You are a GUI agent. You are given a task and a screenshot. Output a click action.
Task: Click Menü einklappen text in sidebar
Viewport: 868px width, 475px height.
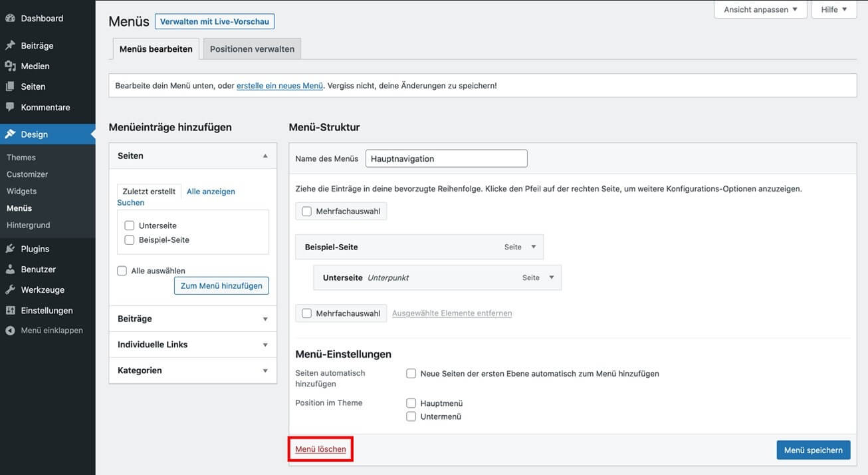[52, 331]
